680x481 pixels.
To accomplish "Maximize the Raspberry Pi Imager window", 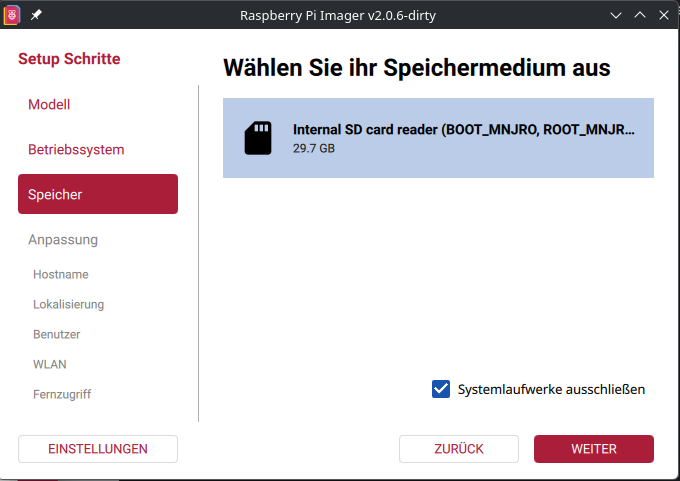I will point(639,15).
